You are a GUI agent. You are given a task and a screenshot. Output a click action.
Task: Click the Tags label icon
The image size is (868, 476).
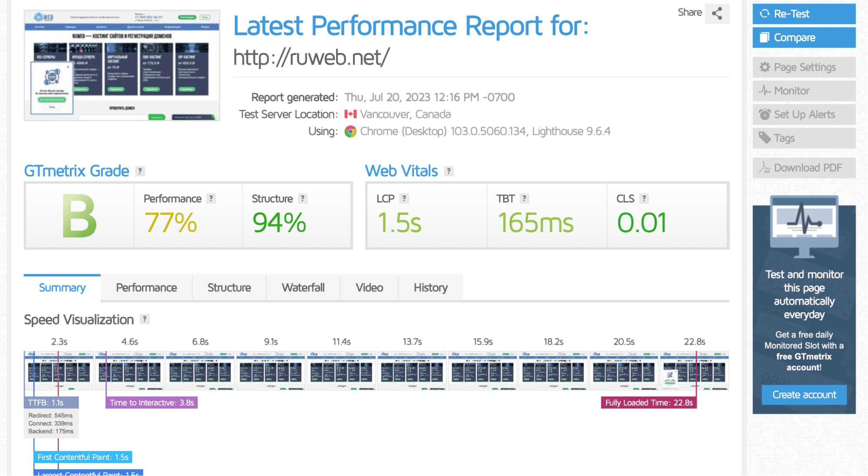pyautogui.click(x=765, y=138)
